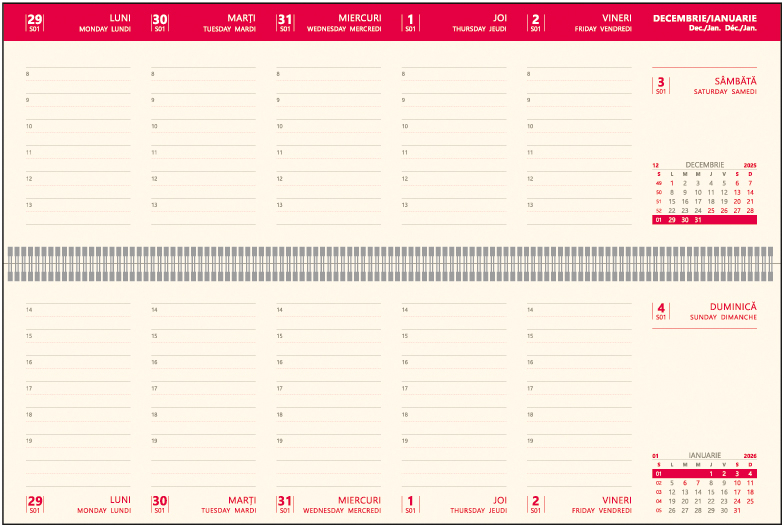Click the DECEMBRIE month title of the mini calendar

[704, 165]
